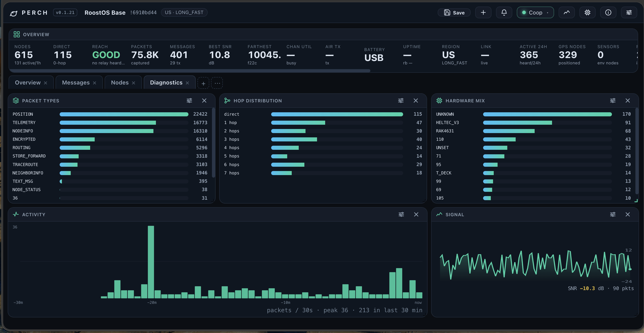
Task: Click the Save button
Action: [454, 12]
